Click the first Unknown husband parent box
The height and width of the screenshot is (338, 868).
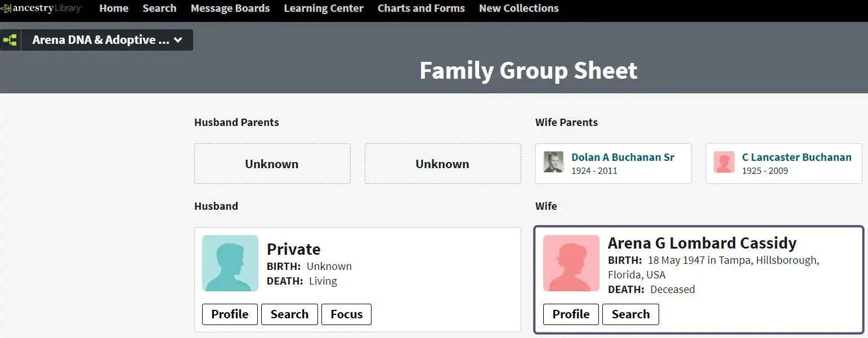coord(272,164)
